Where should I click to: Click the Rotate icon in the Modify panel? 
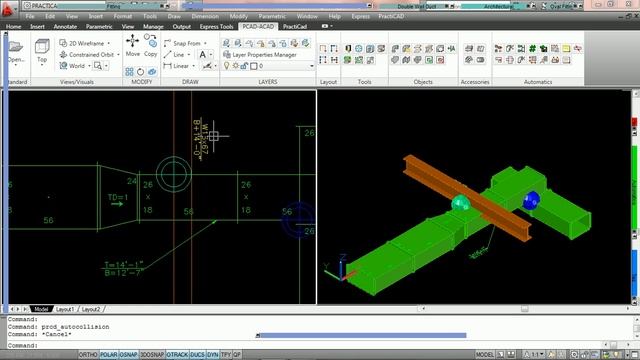click(140, 72)
